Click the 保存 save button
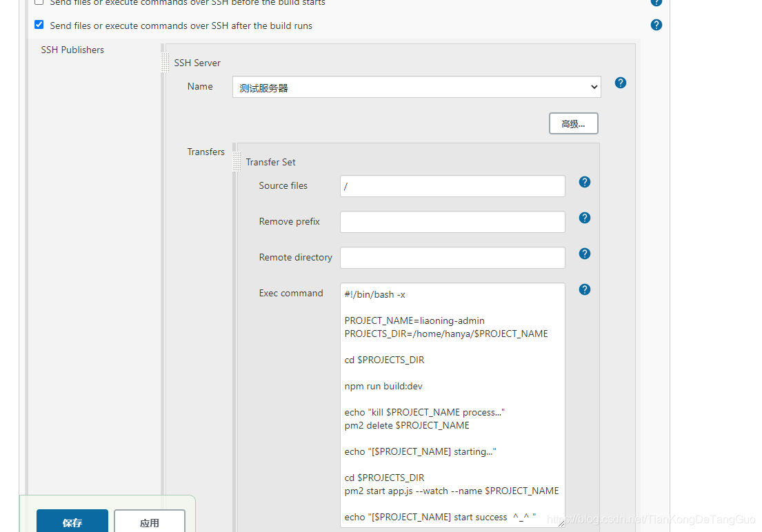762x532 pixels. (72, 521)
